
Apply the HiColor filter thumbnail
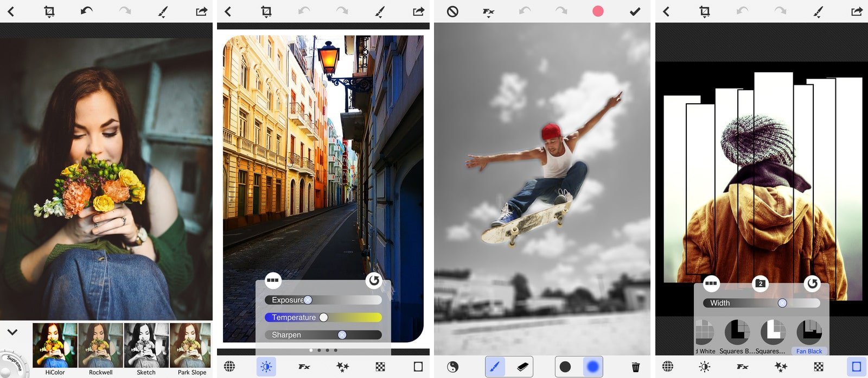(55, 349)
